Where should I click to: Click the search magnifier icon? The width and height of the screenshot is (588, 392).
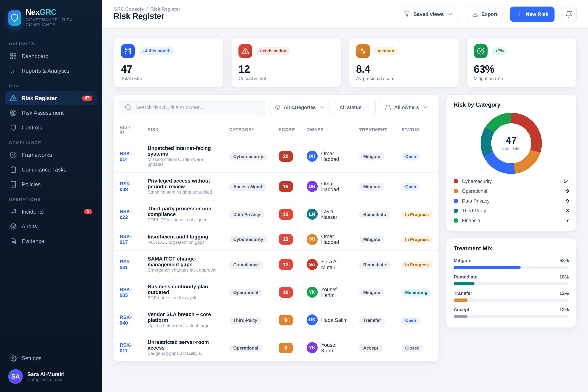128,108
